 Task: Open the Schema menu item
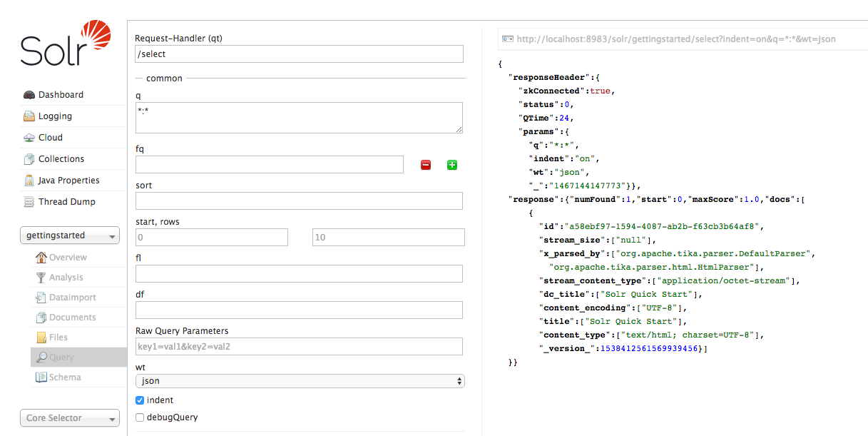click(x=65, y=377)
